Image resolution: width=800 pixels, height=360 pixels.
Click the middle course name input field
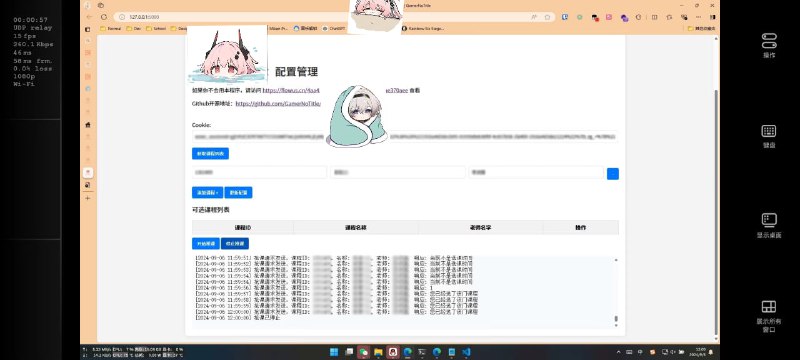pyautogui.click(x=397, y=172)
